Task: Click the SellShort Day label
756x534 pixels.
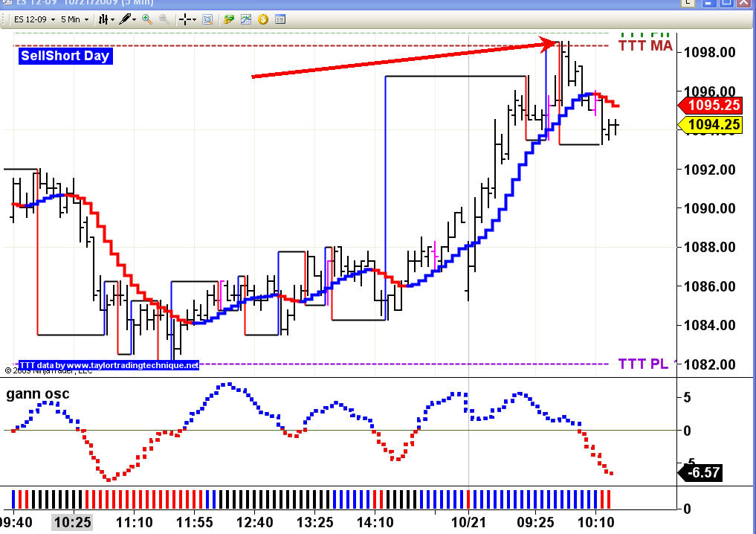Action: tap(65, 56)
